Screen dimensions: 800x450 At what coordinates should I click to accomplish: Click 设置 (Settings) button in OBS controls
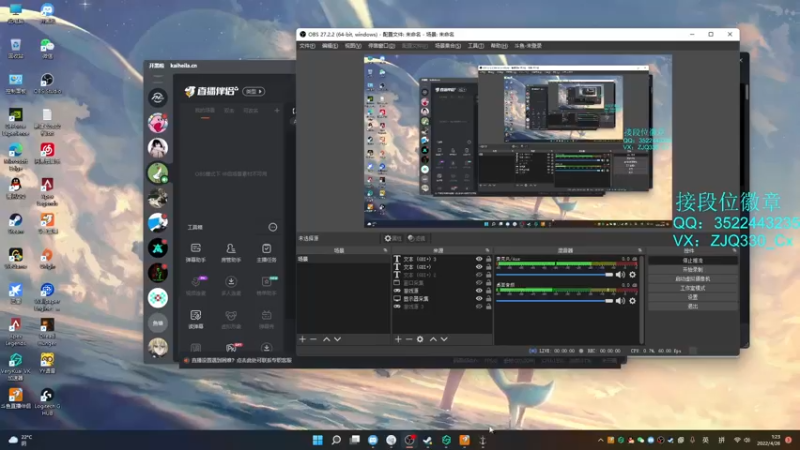coord(692,297)
